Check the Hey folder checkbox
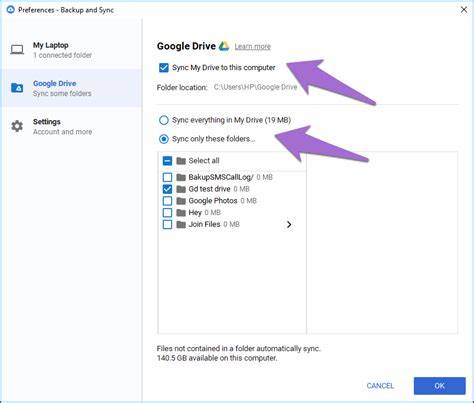The width and height of the screenshot is (474, 403). (x=167, y=213)
